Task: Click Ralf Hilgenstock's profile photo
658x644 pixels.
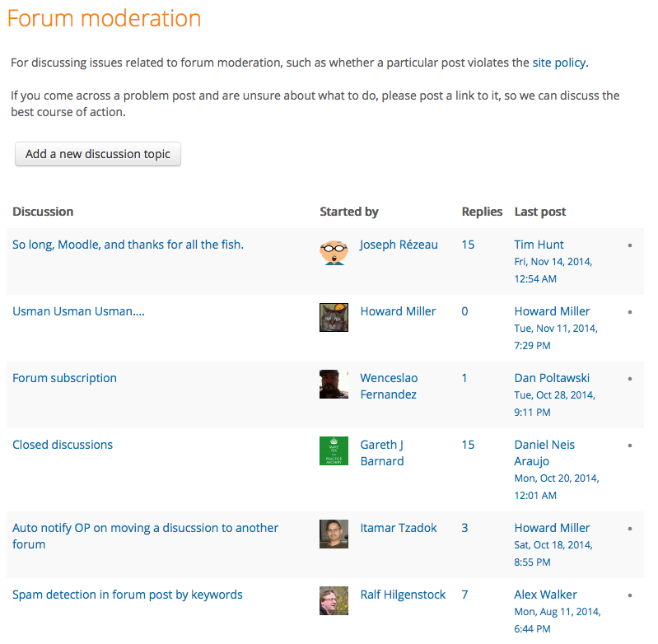Action: click(x=334, y=601)
